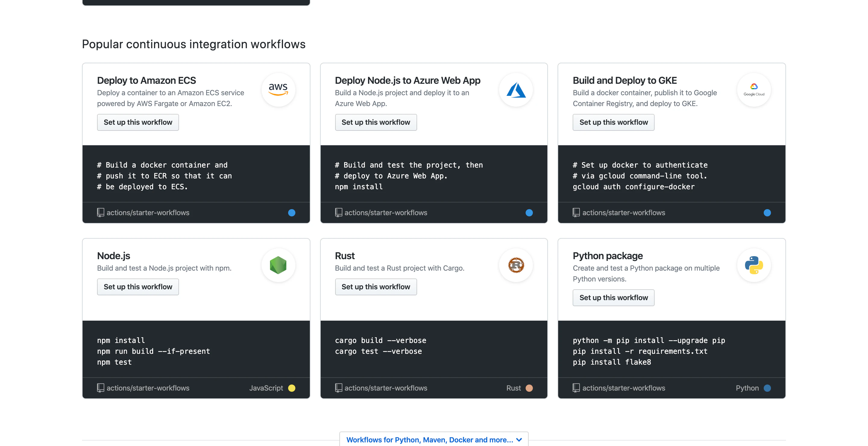Click the Deploy Node.js to Azure Web App title
The height and width of the screenshot is (446, 868).
tap(408, 80)
